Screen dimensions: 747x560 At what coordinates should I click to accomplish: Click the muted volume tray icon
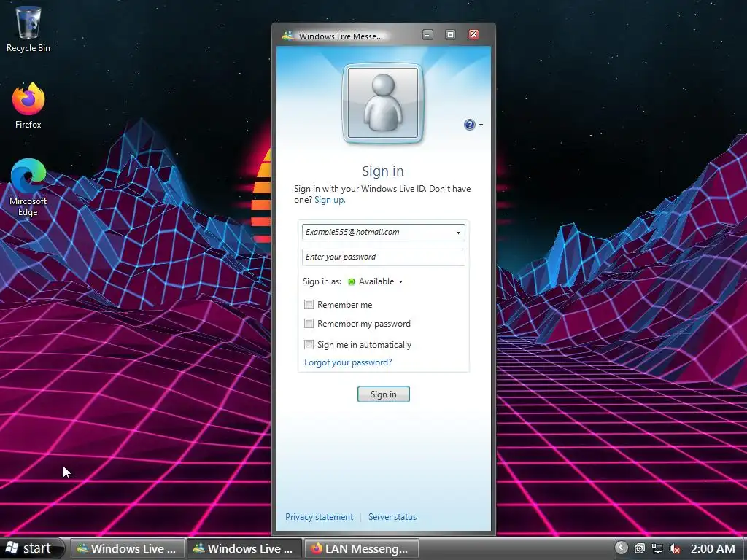(x=675, y=548)
